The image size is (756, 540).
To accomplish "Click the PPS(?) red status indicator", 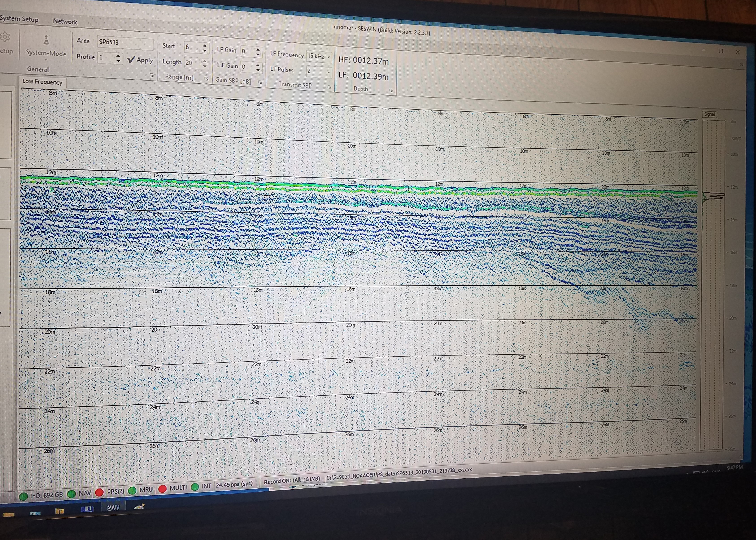I will click(x=99, y=493).
